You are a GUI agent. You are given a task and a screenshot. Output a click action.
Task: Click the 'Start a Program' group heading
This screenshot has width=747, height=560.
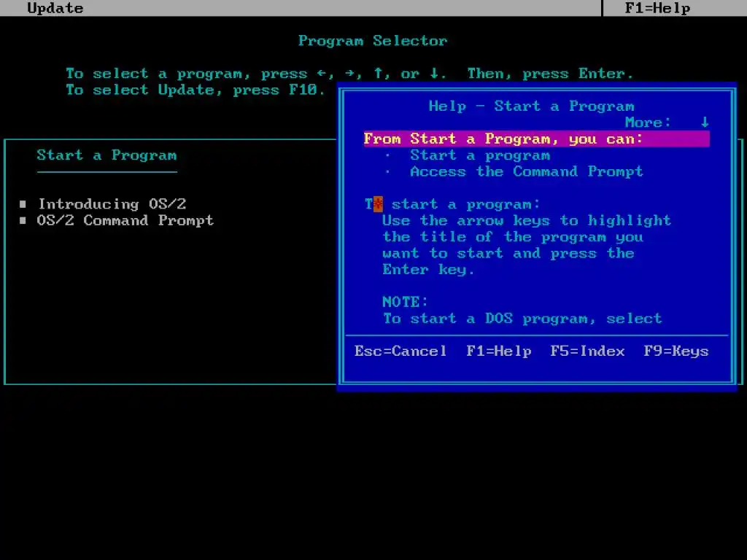pos(107,155)
